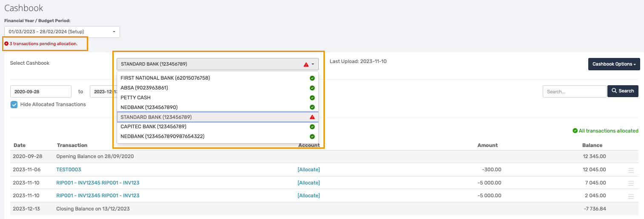Open the Cashbook Options dropdown button
Screen dimensions: 644x219
click(x=614, y=64)
